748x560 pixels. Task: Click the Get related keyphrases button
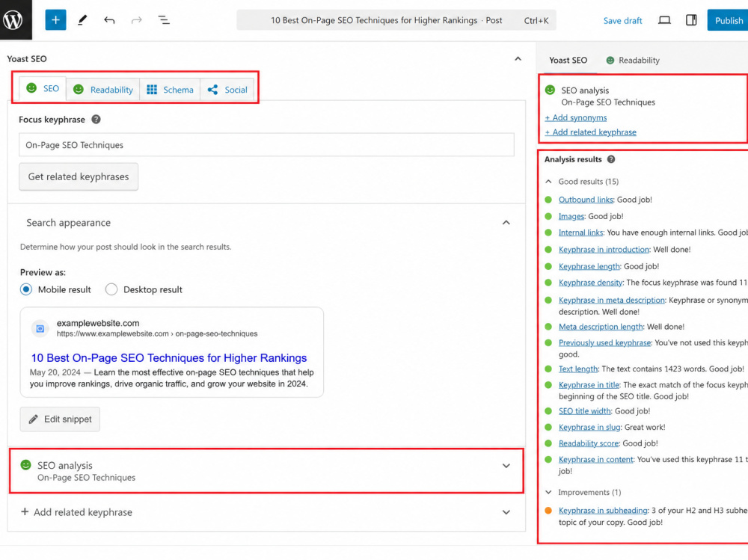coord(79,177)
